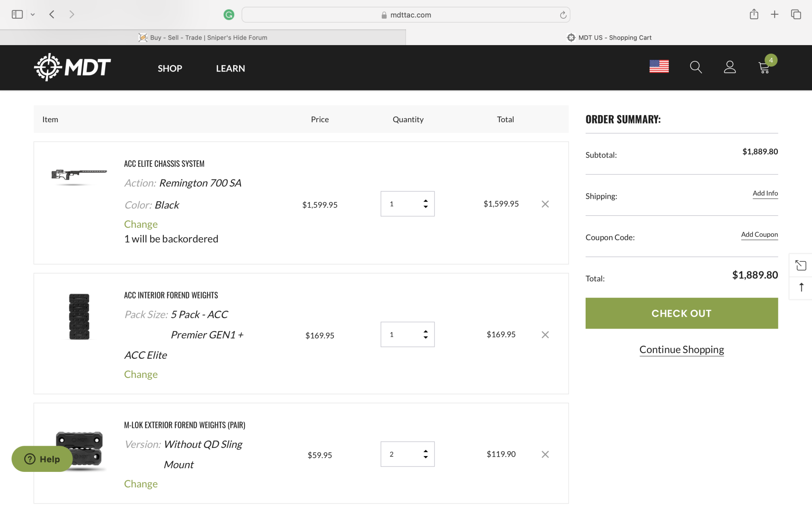Open the LEARN menu
Viewport: 812px width, 508px height.
[x=230, y=68]
